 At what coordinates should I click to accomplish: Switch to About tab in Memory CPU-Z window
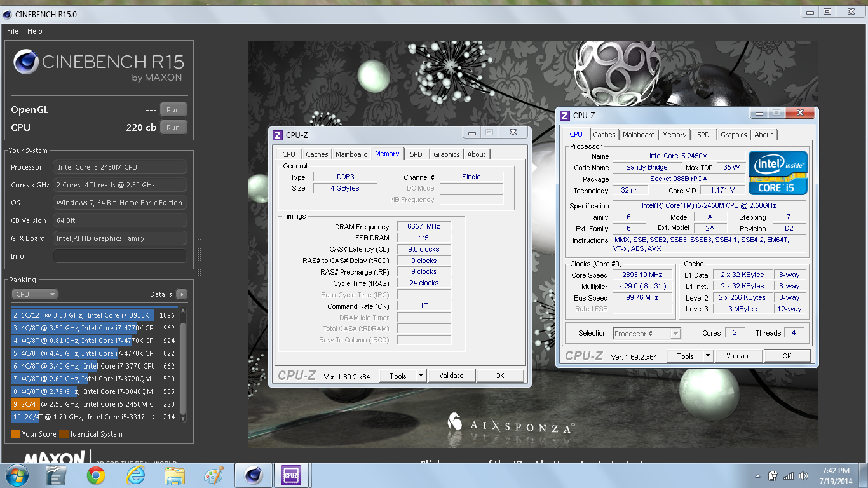[x=477, y=154]
